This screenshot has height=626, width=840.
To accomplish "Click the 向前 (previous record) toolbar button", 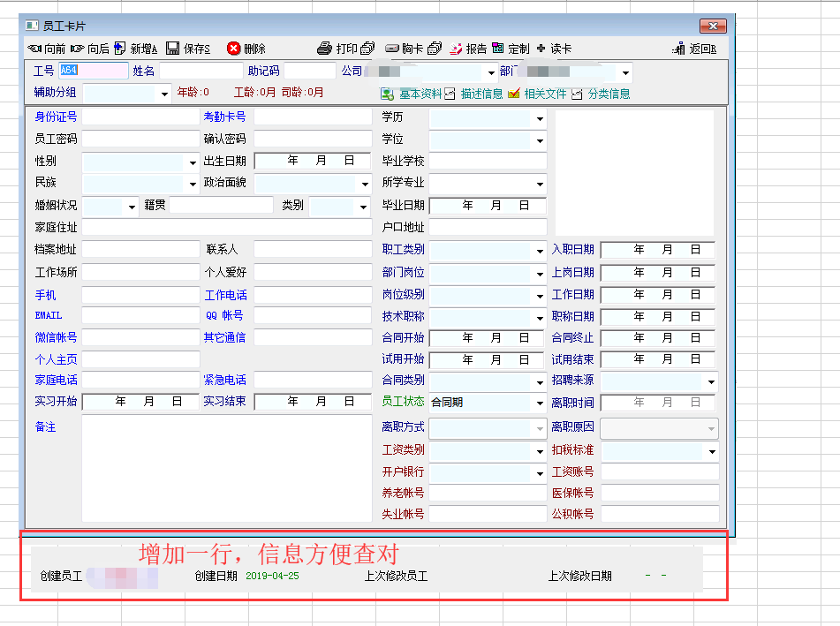I will pos(47,49).
